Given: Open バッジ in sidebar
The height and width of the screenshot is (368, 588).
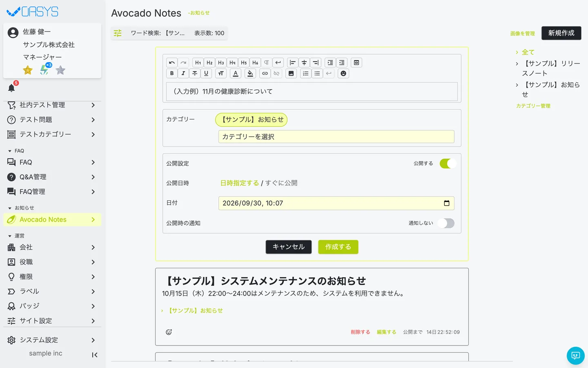Looking at the screenshot, I should [x=52, y=306].
